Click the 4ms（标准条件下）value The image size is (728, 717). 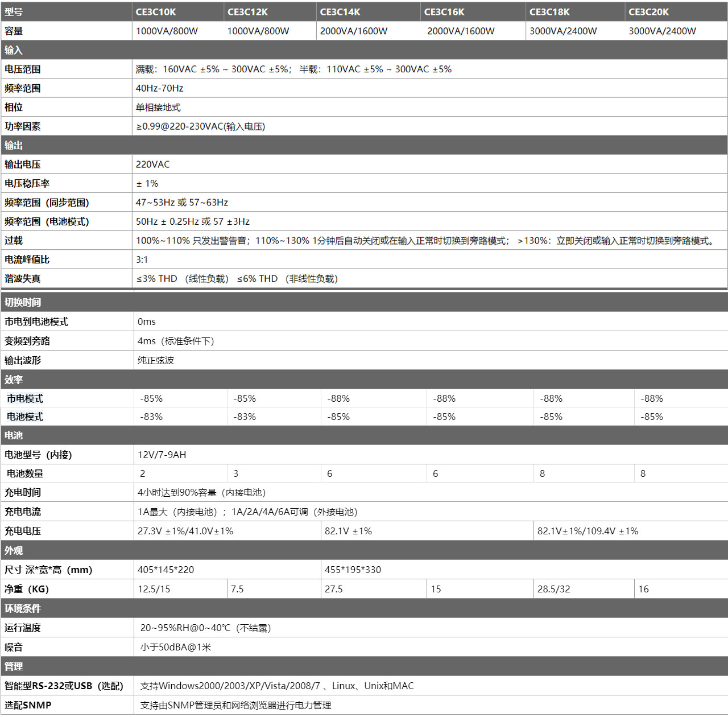(176, 341)
